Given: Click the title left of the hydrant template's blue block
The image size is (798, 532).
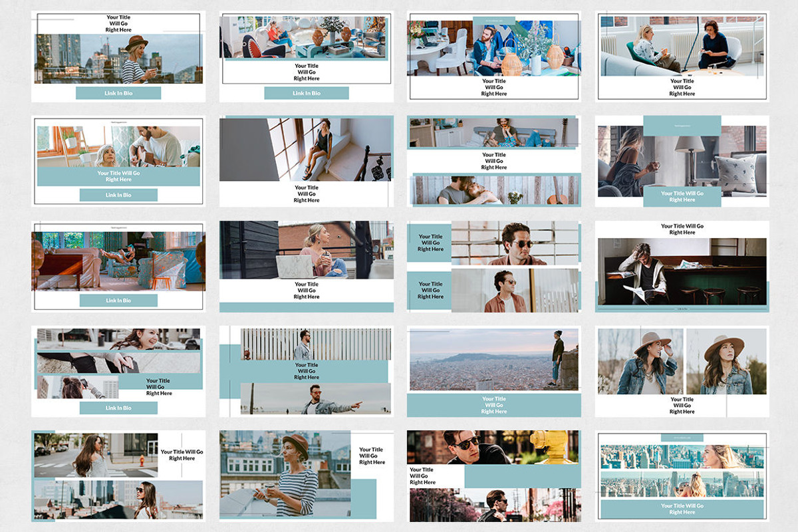Looking at the screenshot, I should point(423,475).
